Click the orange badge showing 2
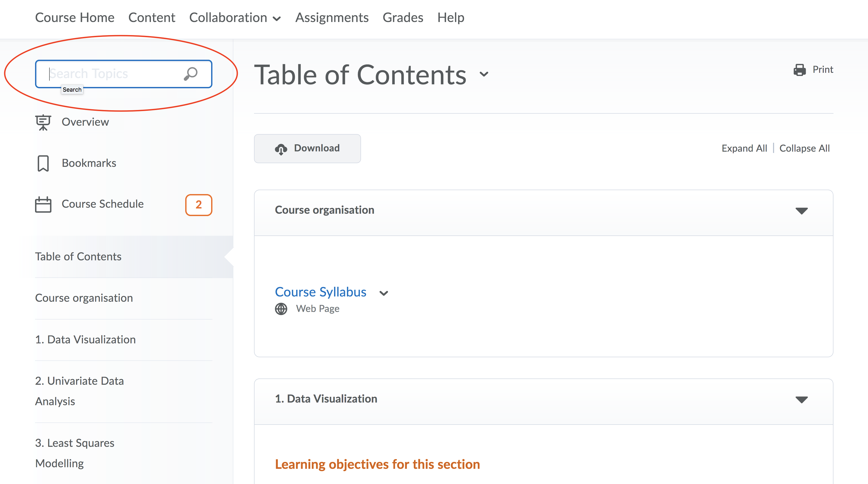The width and height of the screenshot is (868, 484). coord(199,204)
